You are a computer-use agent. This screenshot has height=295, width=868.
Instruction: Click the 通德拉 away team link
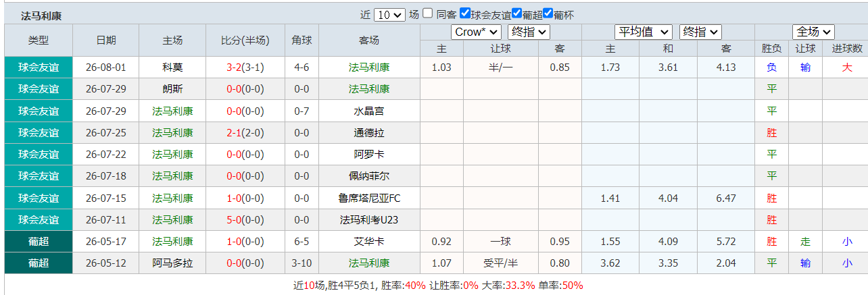(x=369, y=132)
